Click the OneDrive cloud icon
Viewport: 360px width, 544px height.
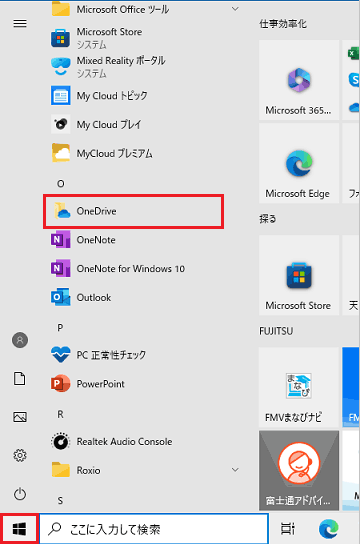click(x=62, y=211)
